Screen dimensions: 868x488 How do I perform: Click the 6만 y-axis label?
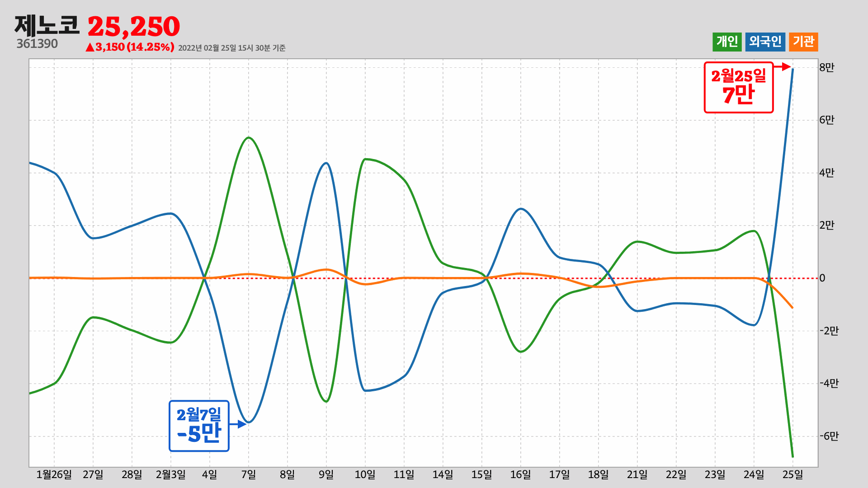827,120
